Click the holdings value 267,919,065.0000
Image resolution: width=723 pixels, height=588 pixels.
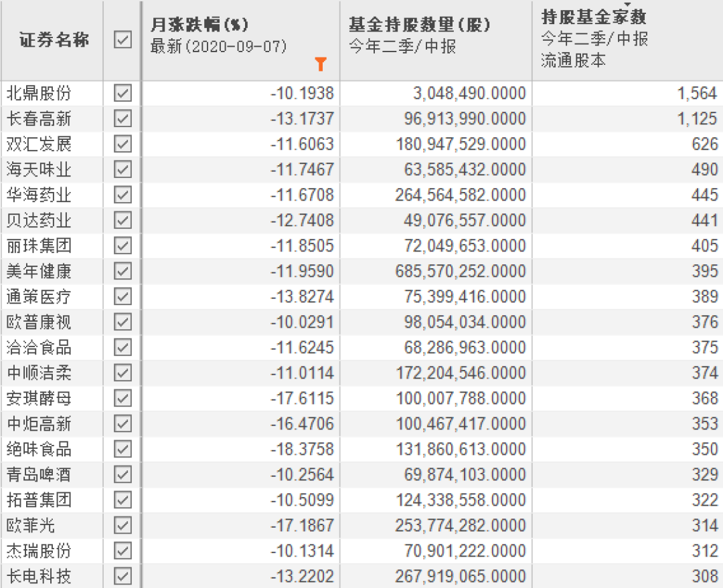click(461, 575)
